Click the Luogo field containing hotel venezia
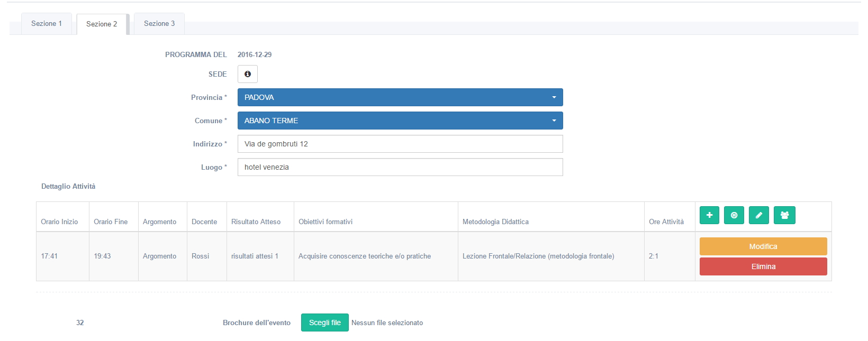868x341 pixels. 400,167
